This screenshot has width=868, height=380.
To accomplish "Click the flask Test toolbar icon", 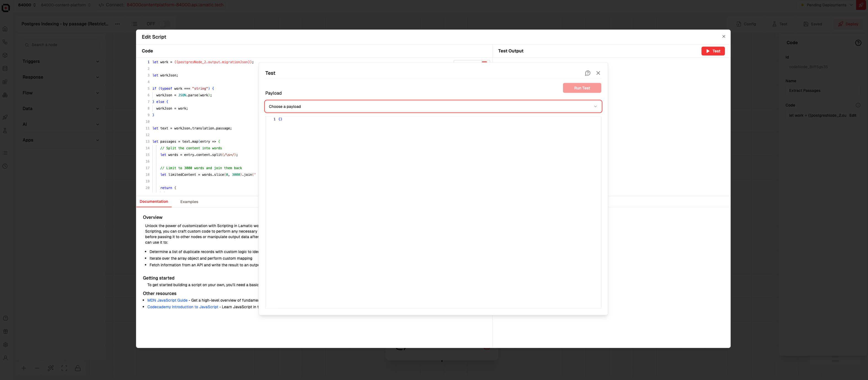I will pyautogui.click(x=780, y=24).
